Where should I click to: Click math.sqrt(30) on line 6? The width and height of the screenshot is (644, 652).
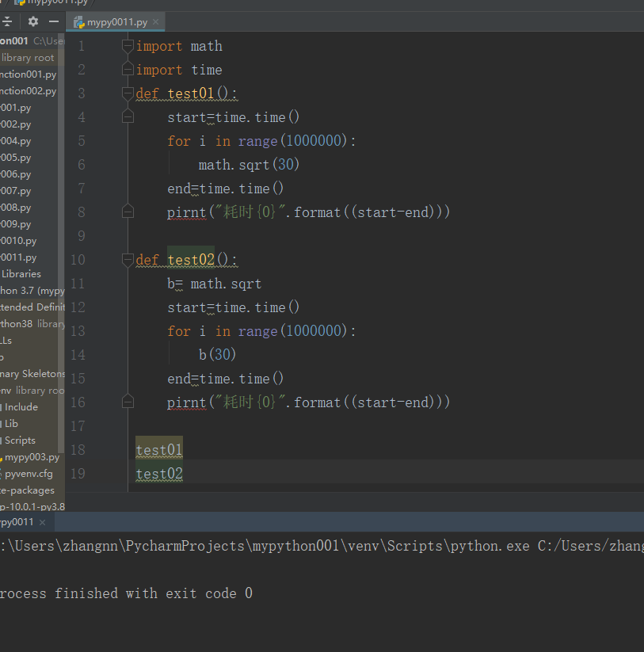pyautogui.click(x=249, y=165)
